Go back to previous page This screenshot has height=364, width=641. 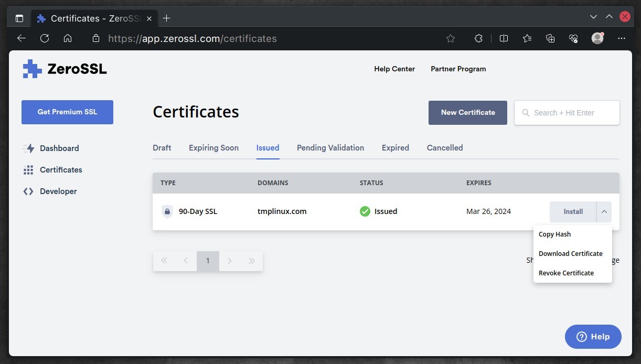(x=22, y=38)
